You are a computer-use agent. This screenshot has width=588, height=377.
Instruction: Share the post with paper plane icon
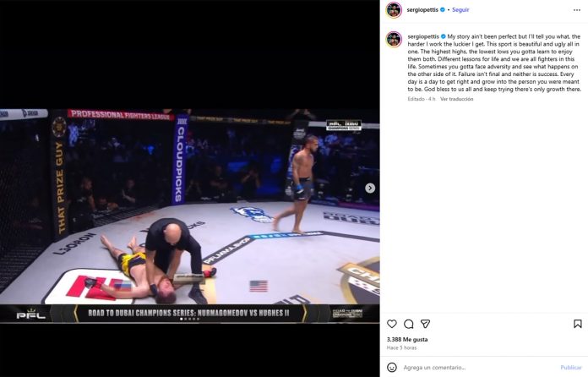click(425, 324)
